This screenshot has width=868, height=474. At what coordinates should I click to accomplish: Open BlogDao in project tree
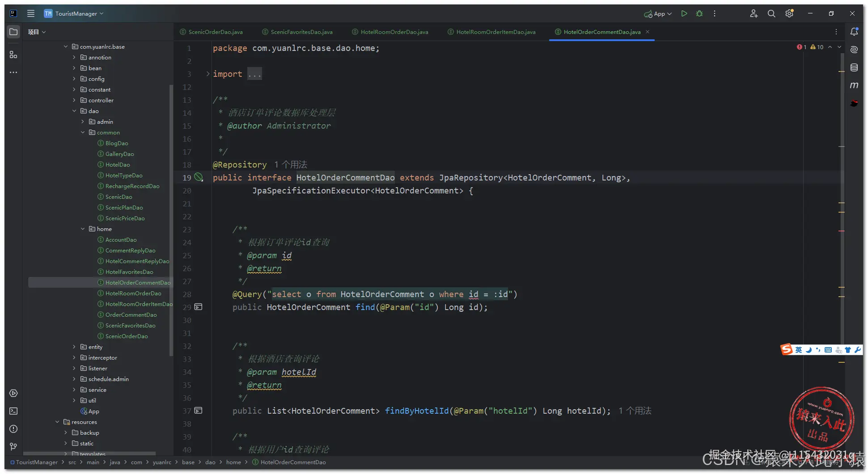click(113, 143)
